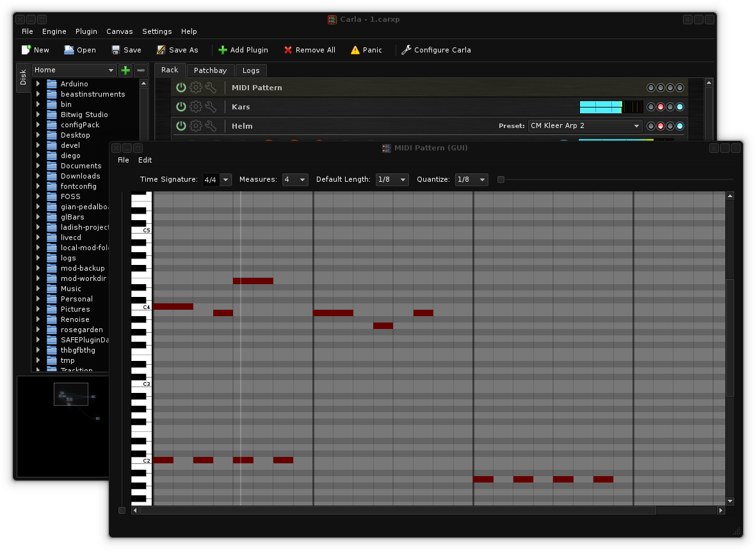Click the Save As toolbar icon
The width and height of the screenshot is (756, 551).
coord(161,50)
